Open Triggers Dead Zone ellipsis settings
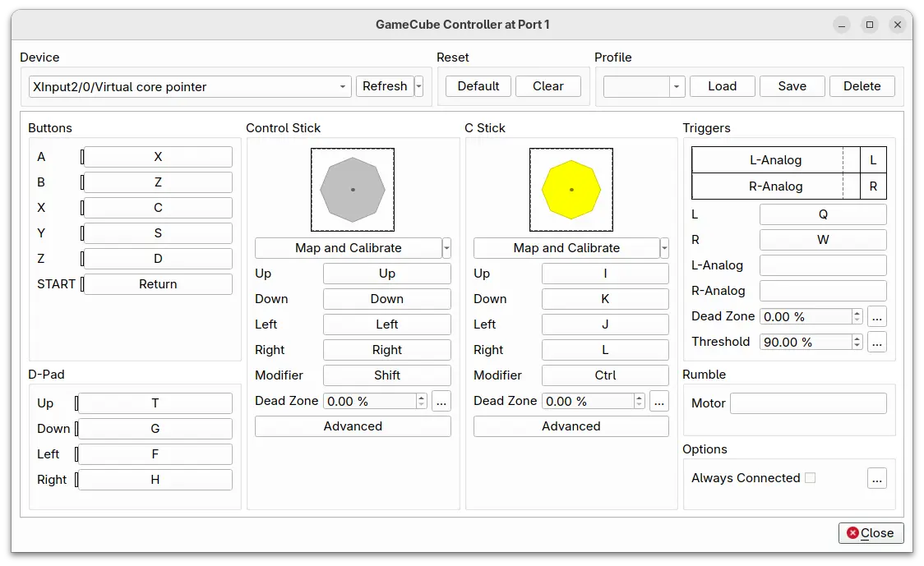This screenshot has height=566, width=924. tap(876, 316)
